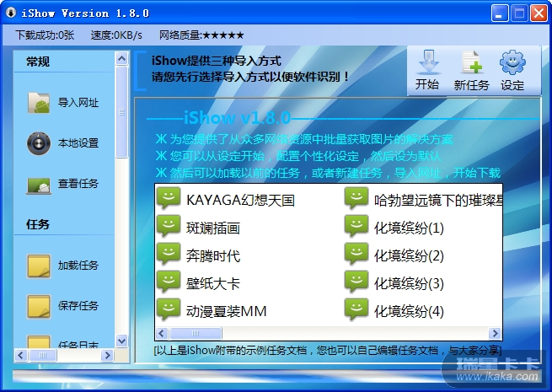Open the 奔腾时代 sample task
The width and height of the screenshot is (552, 392).
click(213, 255)
